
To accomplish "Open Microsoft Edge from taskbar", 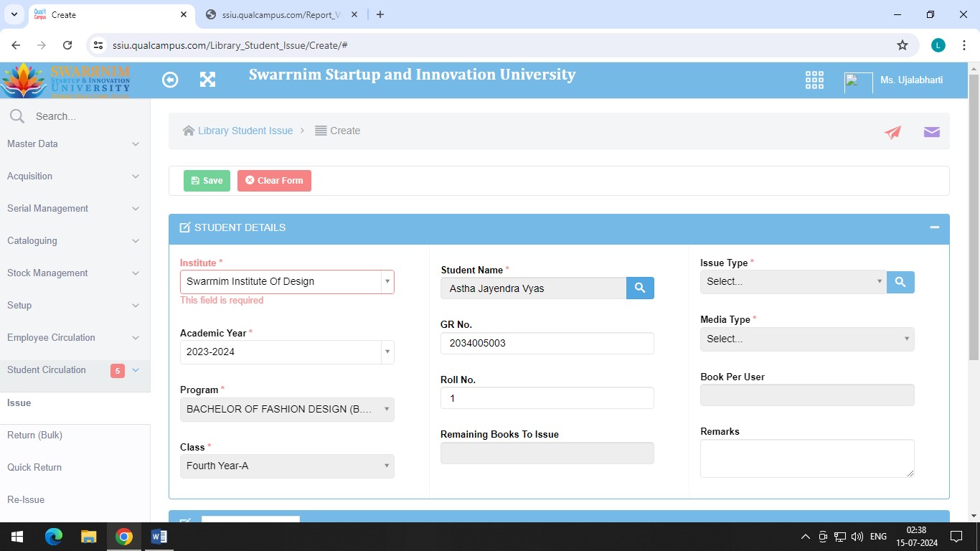I will [54, 537].
